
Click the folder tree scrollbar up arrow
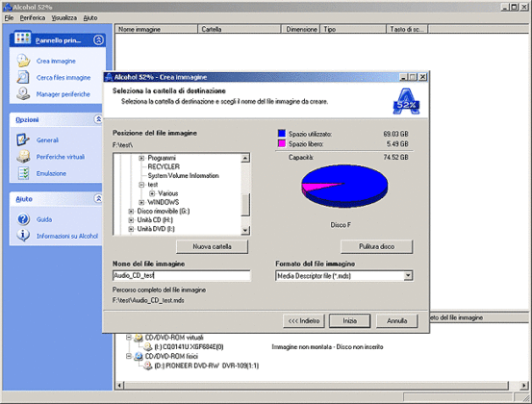245,158
